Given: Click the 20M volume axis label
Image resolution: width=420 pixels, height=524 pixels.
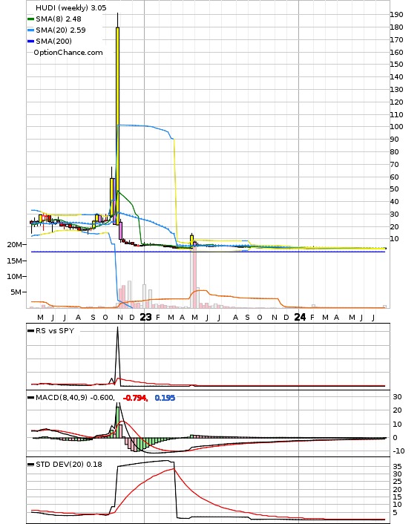Looking at the screenshot, I should coord(14,245).
